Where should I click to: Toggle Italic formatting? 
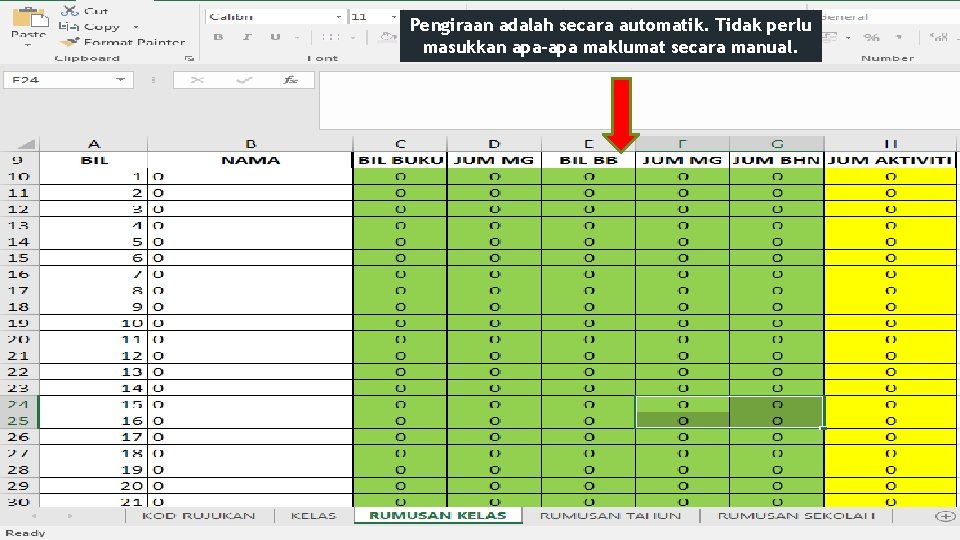coord(247,37)
